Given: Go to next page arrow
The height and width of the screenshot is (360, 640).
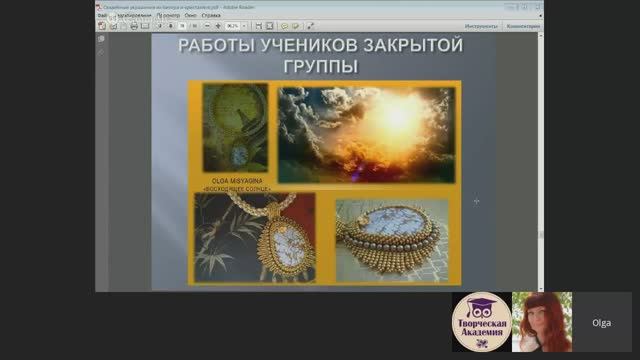Looking at the screenshot, I should coord(171,26).
